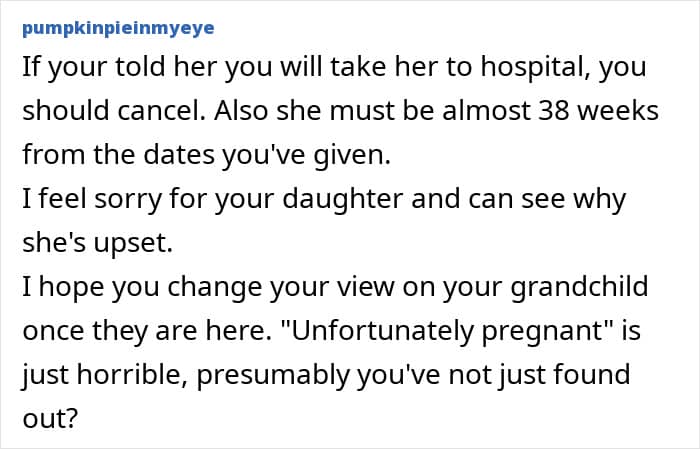This screenshot has width=700, height=449.
Task: Click the sentence starting "I feel sorry"
Action: 323,199
